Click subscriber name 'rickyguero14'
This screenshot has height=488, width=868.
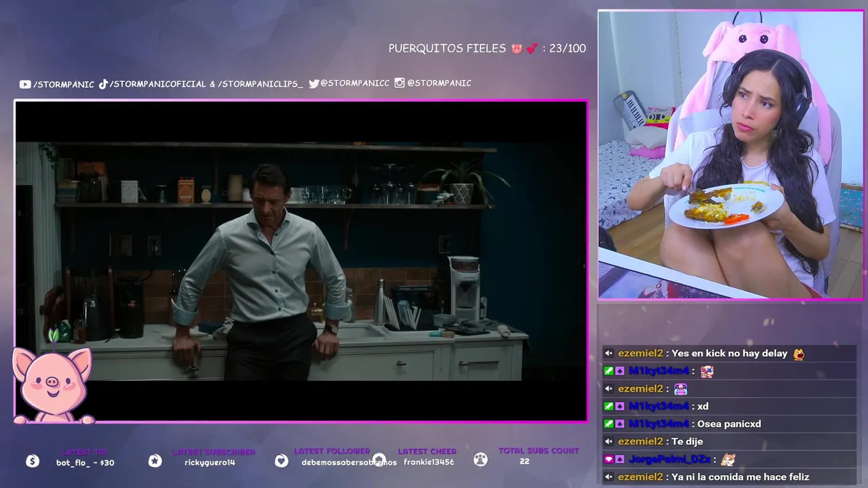click(210, 463)
